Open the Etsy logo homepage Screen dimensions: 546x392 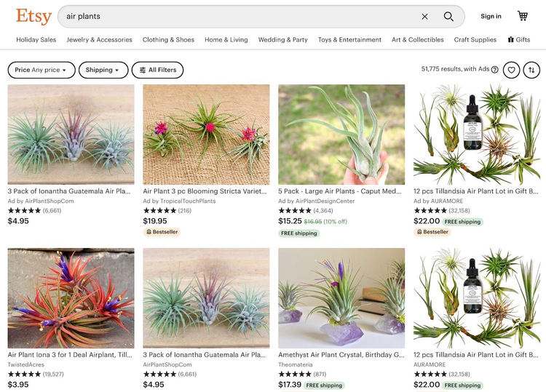tap(33, 16)
